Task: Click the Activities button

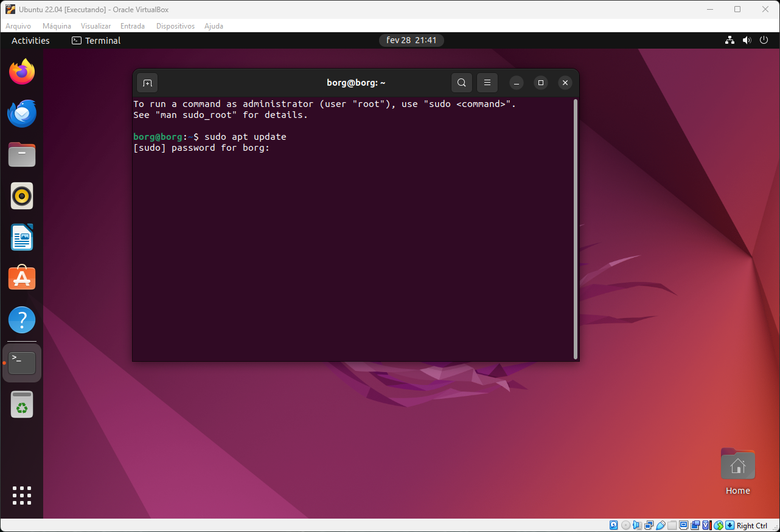Action: [x=30, y=41]
